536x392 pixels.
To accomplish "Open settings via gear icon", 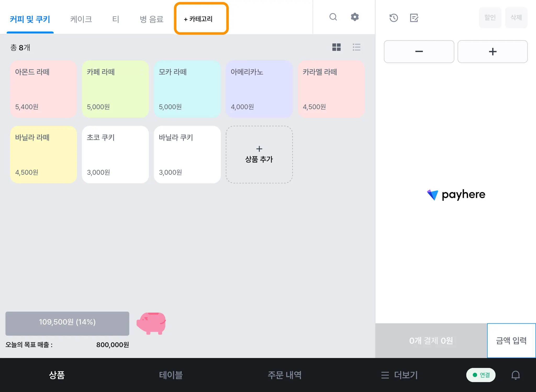I will [355, 17].
